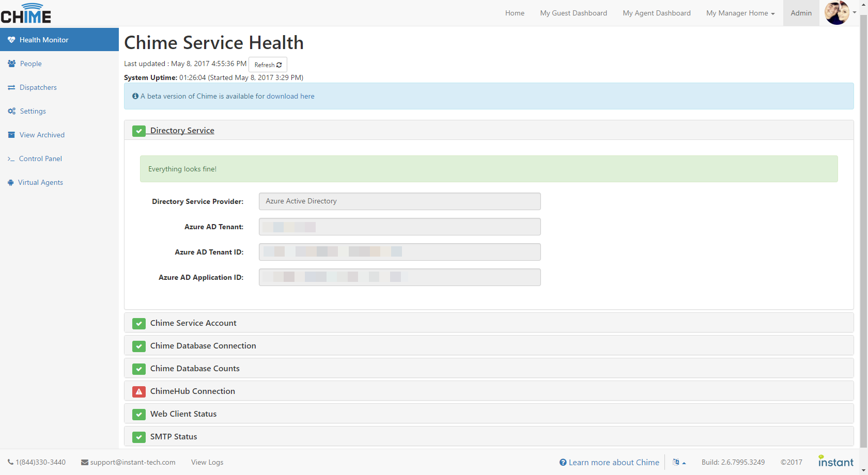This screenshot has height=475, width=868.
Task: Click the envelope icon beside support email
Action: tap(85, 463)
